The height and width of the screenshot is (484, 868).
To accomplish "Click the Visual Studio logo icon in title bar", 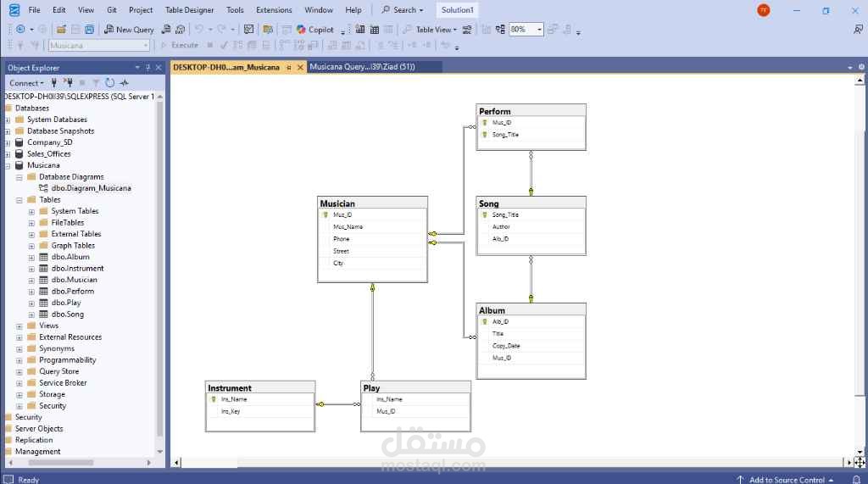I will point(14,10).
